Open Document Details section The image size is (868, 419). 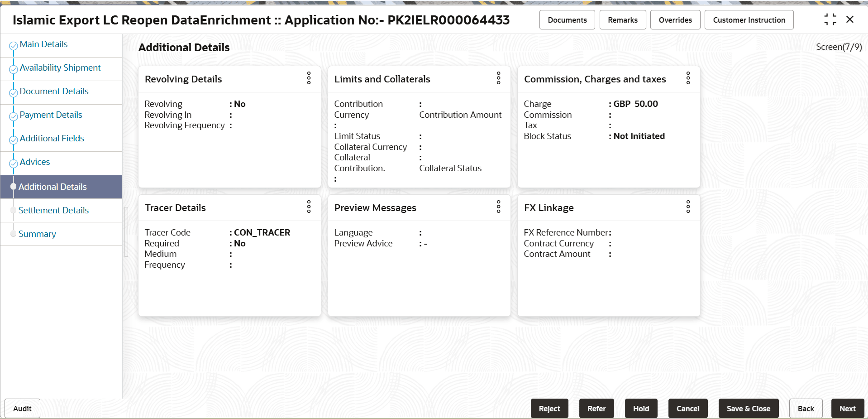pyautogui.click(x=54, y=91)
